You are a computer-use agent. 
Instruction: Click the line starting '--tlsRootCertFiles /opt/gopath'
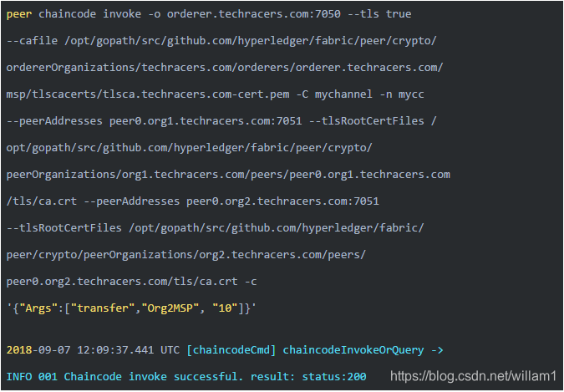(x=215, y=228)
